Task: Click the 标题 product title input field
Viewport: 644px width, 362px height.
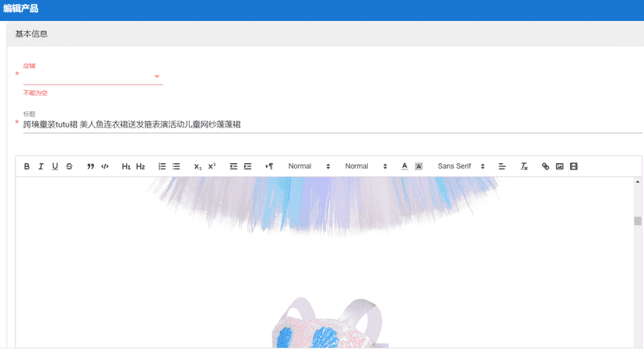Action: point(332,124)
